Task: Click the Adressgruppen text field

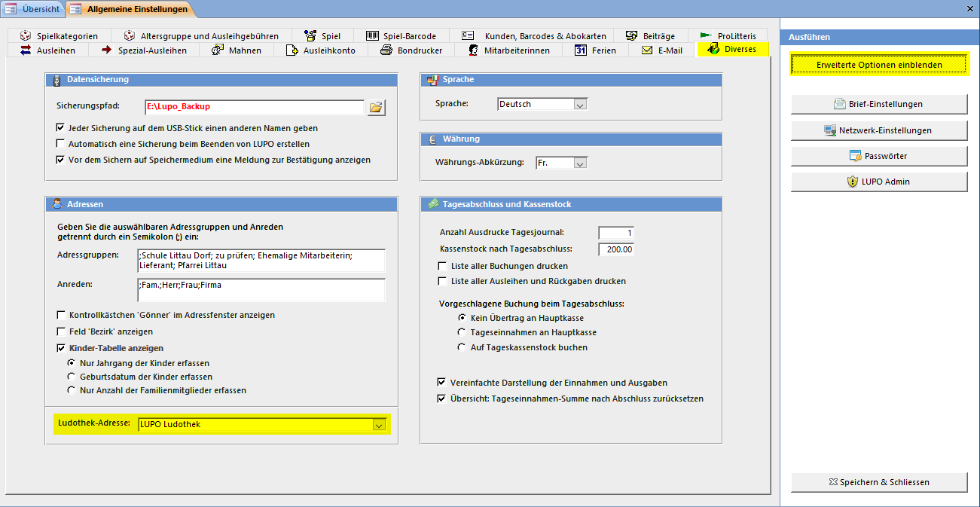Action: point(261,261)
